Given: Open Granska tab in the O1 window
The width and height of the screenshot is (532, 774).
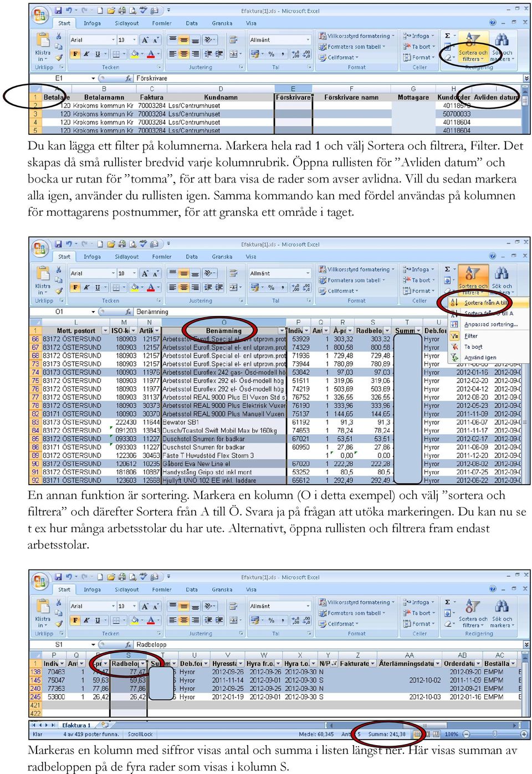Looking at the screenshot, I should click(222, 257).
